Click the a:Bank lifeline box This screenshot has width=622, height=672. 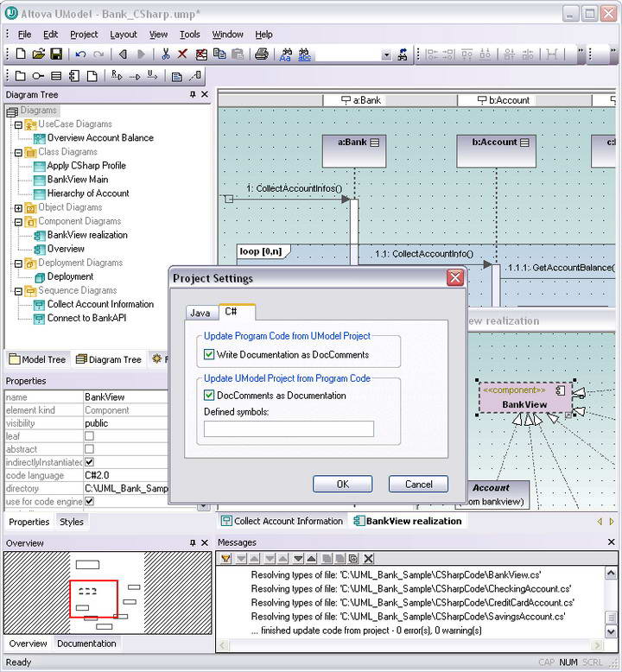pos(354,151)
